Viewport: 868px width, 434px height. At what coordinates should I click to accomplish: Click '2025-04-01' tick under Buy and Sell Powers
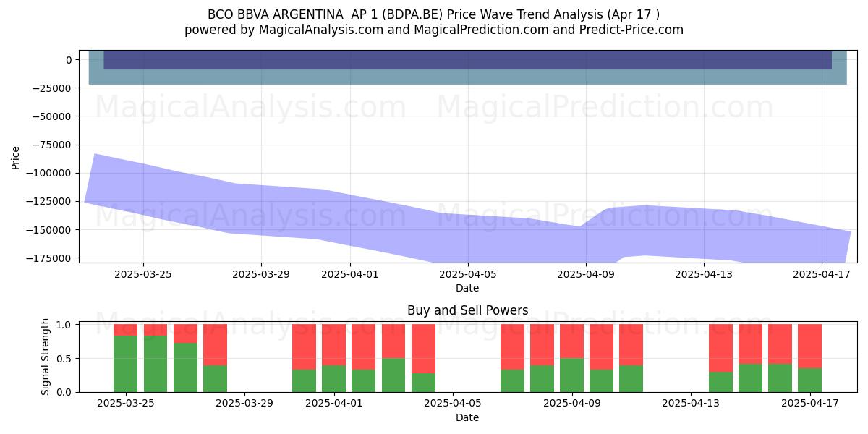click(x=334, y=404)
